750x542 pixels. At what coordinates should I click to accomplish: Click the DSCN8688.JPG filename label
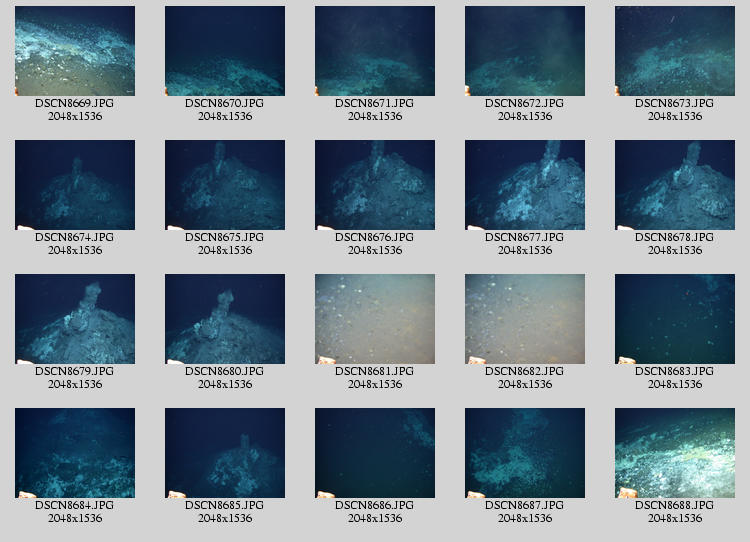675,506
